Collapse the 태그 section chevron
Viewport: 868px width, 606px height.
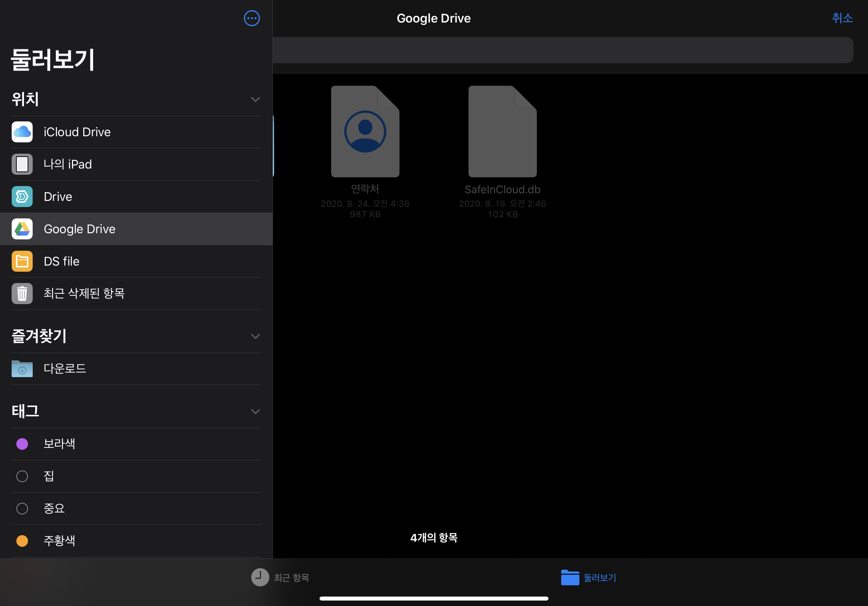click(255, 411)
